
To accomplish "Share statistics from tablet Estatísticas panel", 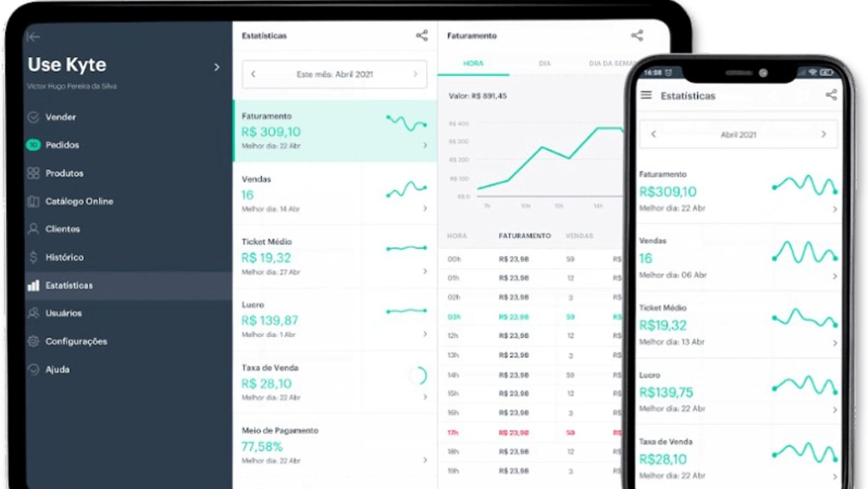I will 422,35.
